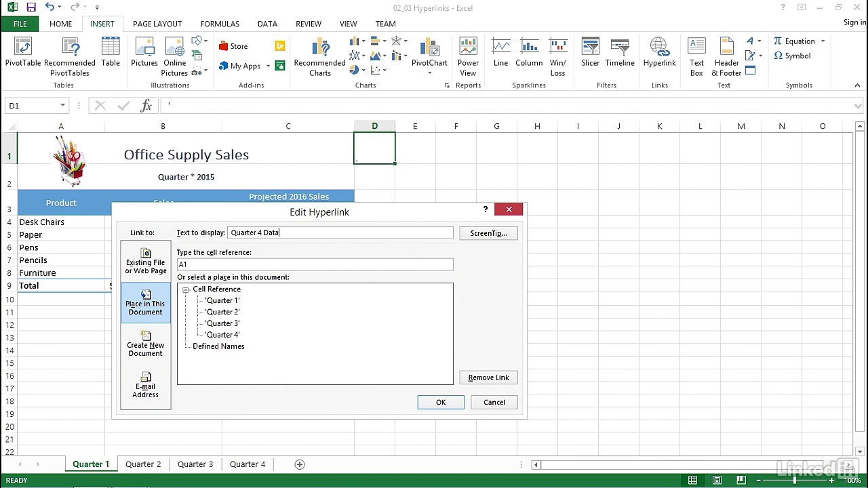Insert a Slicer filter
The image size is (868, 488).
click(590, 53)
